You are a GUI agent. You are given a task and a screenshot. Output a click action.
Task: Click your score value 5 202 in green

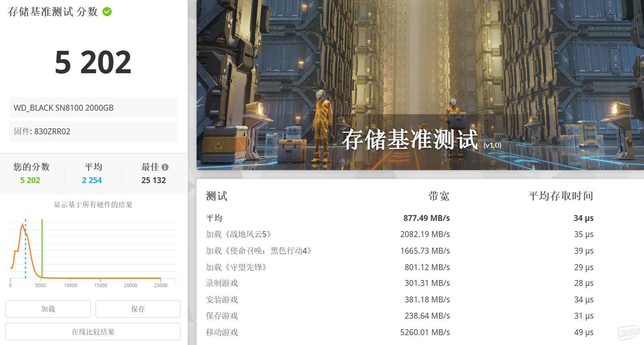point(30,180)
